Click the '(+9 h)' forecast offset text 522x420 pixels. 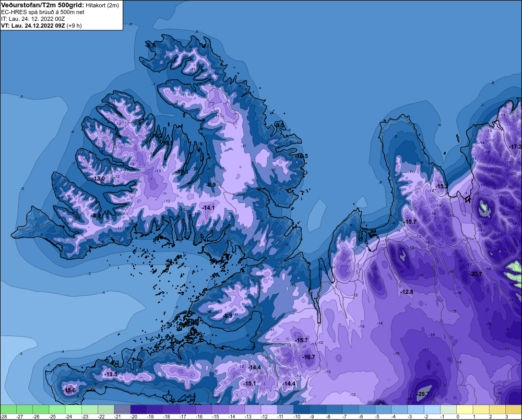(x=74, y=26)
